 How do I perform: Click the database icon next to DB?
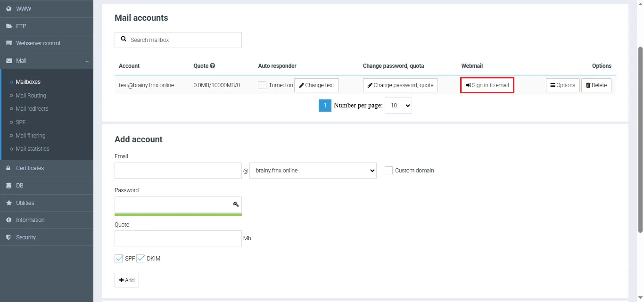8,186
